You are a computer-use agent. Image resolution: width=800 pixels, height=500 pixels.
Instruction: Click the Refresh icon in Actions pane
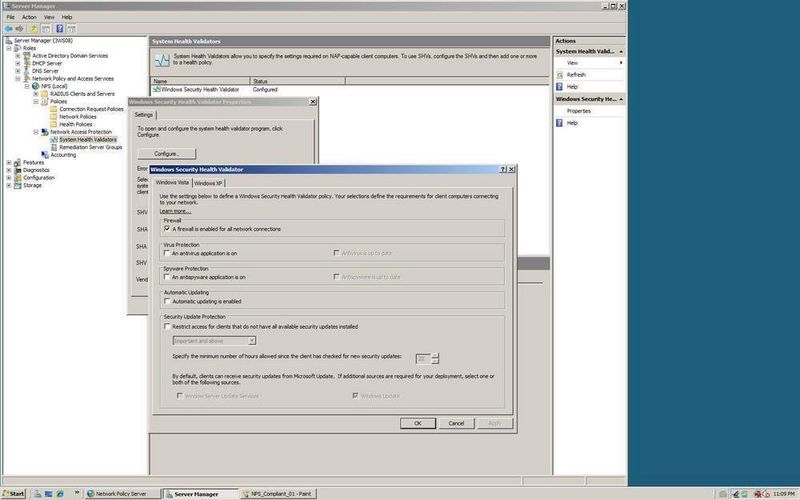(x=560, y=74)
